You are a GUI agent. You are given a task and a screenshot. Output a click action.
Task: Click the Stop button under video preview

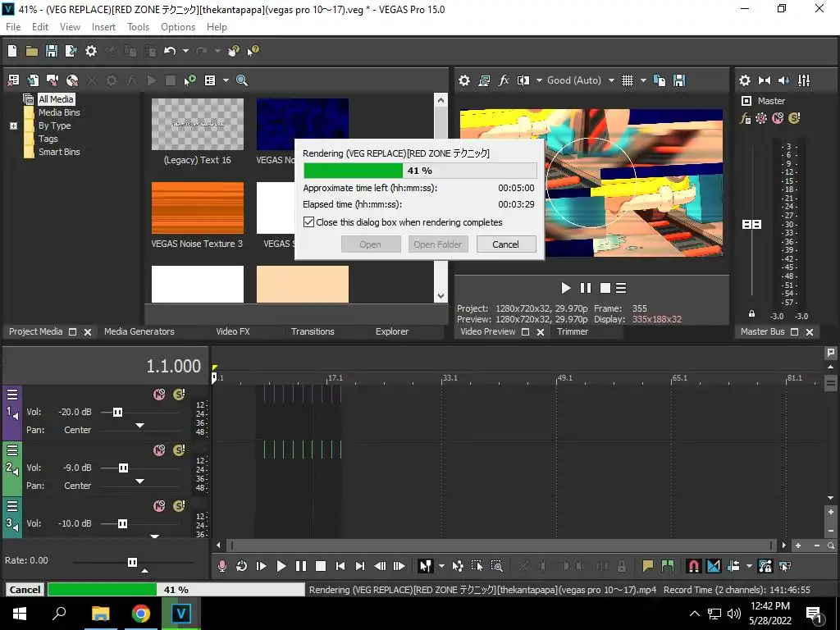pyautogui.click(x=605, y=288)
